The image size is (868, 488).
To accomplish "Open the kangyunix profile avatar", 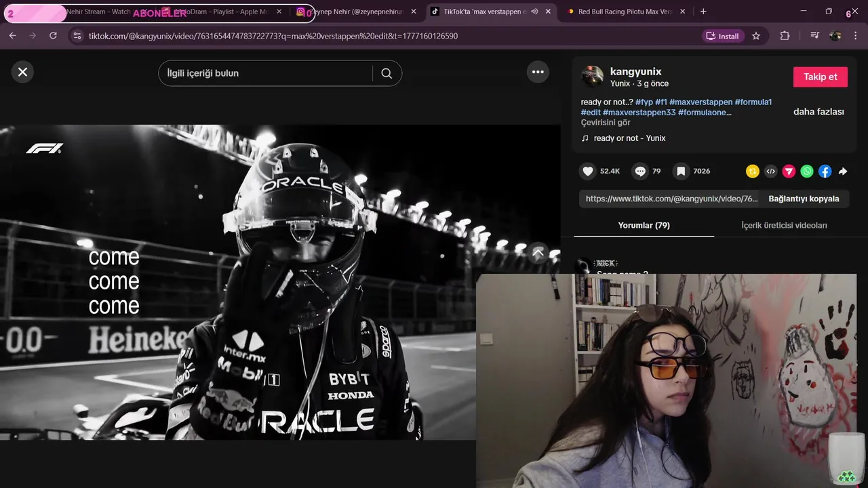I will coord(593,77).
